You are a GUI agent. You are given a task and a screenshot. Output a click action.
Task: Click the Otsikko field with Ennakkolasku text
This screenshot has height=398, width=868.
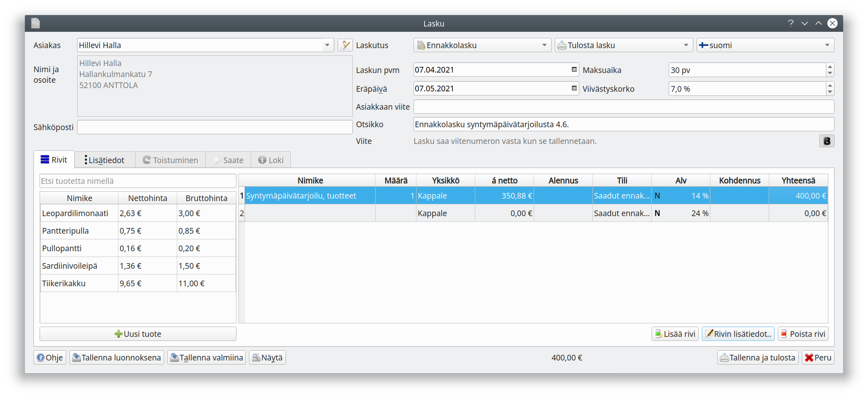[x=624, y=124]
